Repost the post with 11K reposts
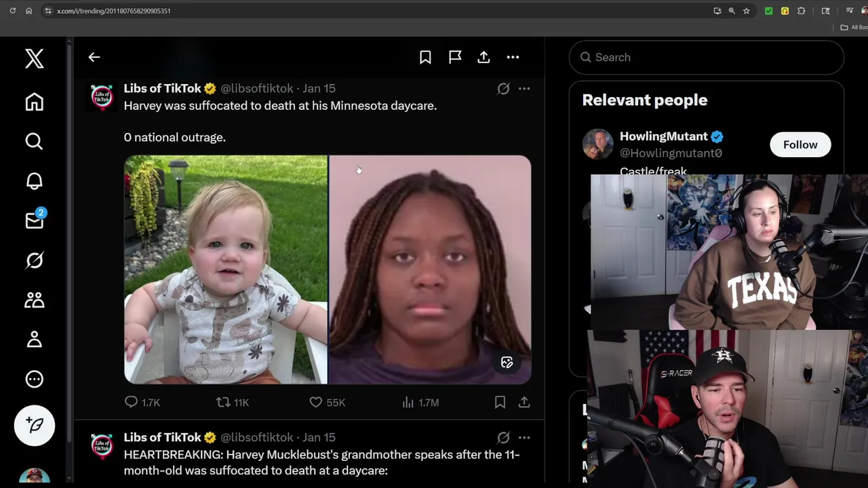This screenshot has width=868, height=488. tap(233, 403)
